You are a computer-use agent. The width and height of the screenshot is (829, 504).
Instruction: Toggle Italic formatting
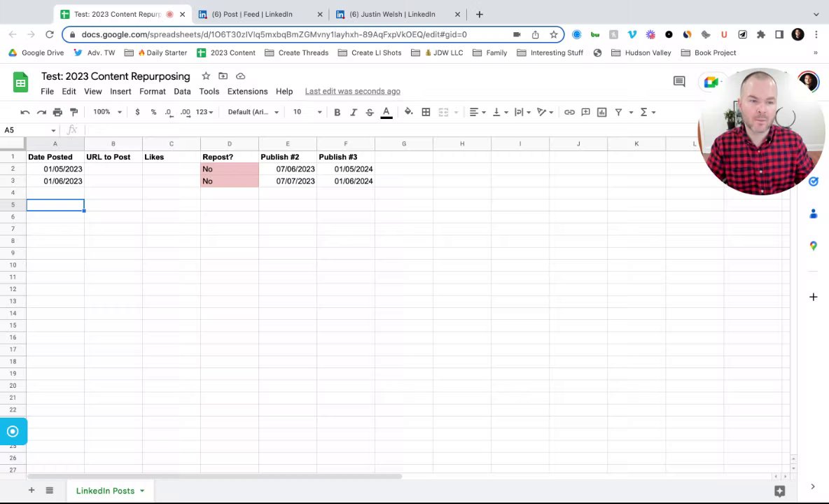tap(354, 112)
